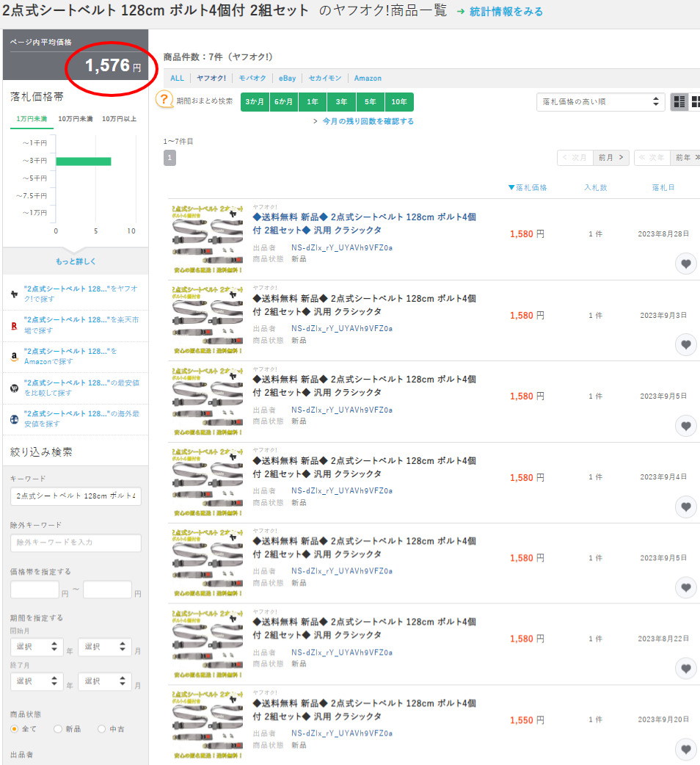This screenshot has height=765, width=700.
Task: Click the green bar in price chart
Action: coord(83,161)
